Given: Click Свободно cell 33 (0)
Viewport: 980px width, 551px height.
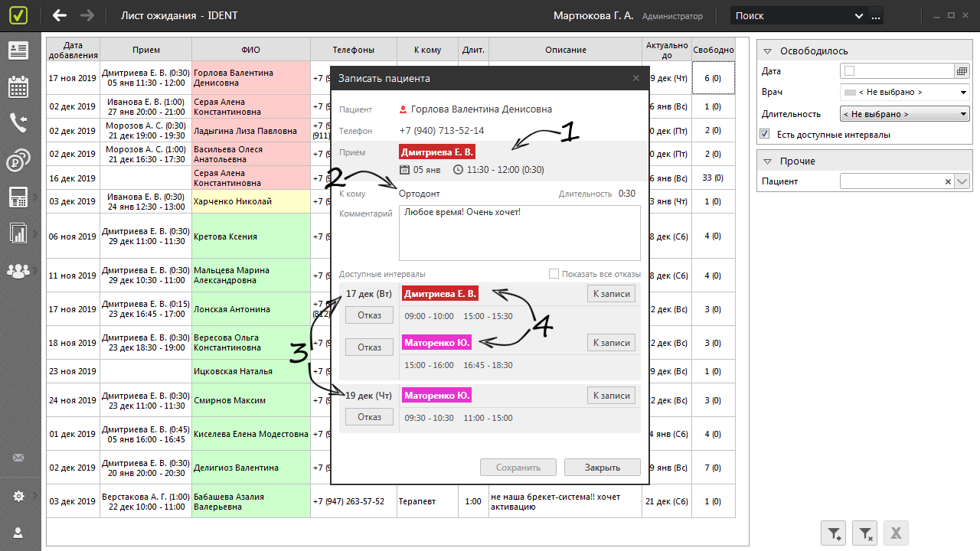Looking at the screenshot, I should 713,178.
